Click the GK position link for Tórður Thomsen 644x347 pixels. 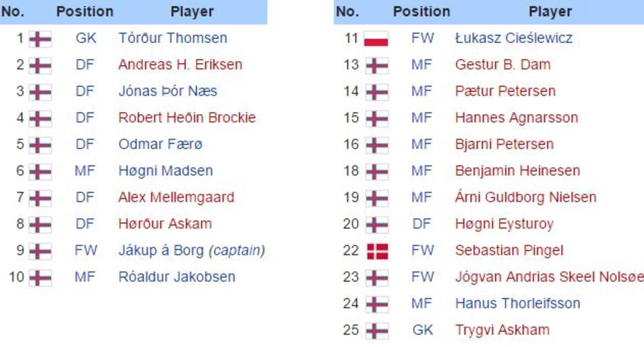point(86,38)
